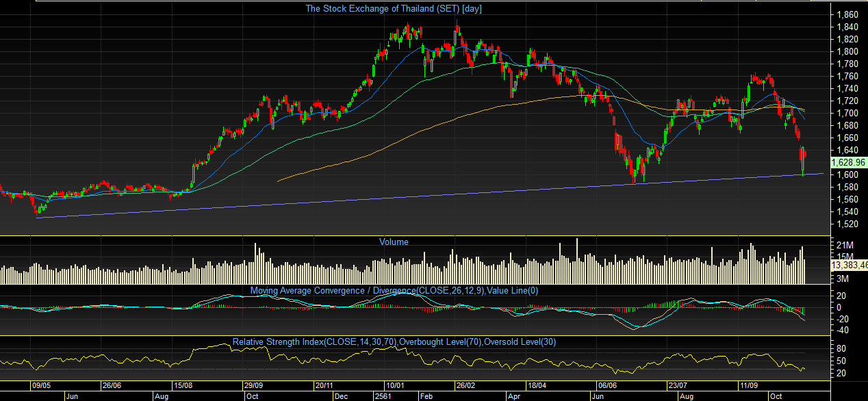
Task: Select the 1,800 price axis label
Action: click(x=847, y=51)
